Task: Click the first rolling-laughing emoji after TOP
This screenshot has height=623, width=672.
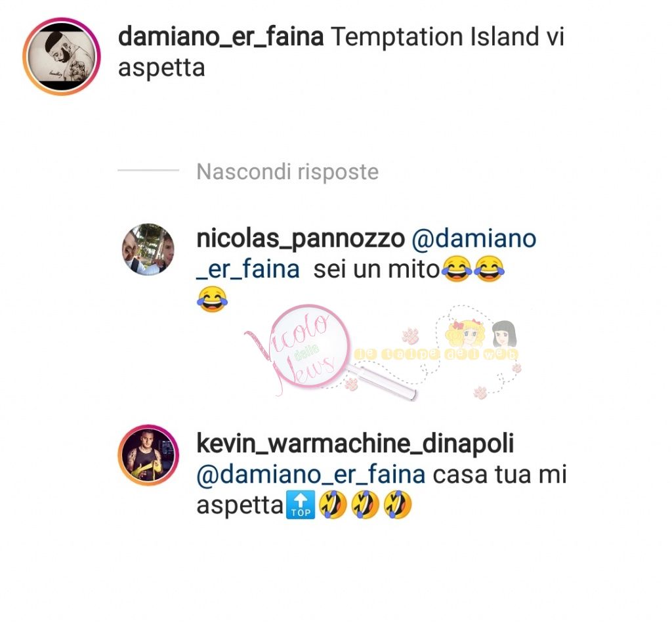Action: [333, 505]
